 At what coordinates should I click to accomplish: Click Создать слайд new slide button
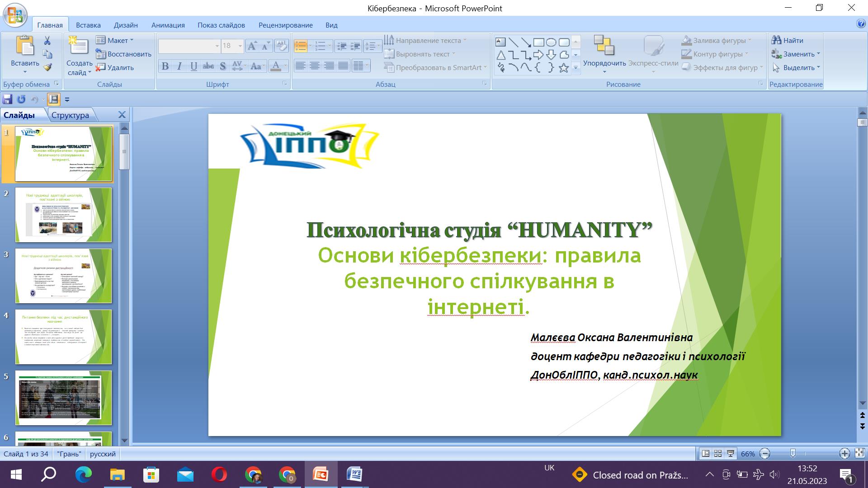click(x=79, y=56)
